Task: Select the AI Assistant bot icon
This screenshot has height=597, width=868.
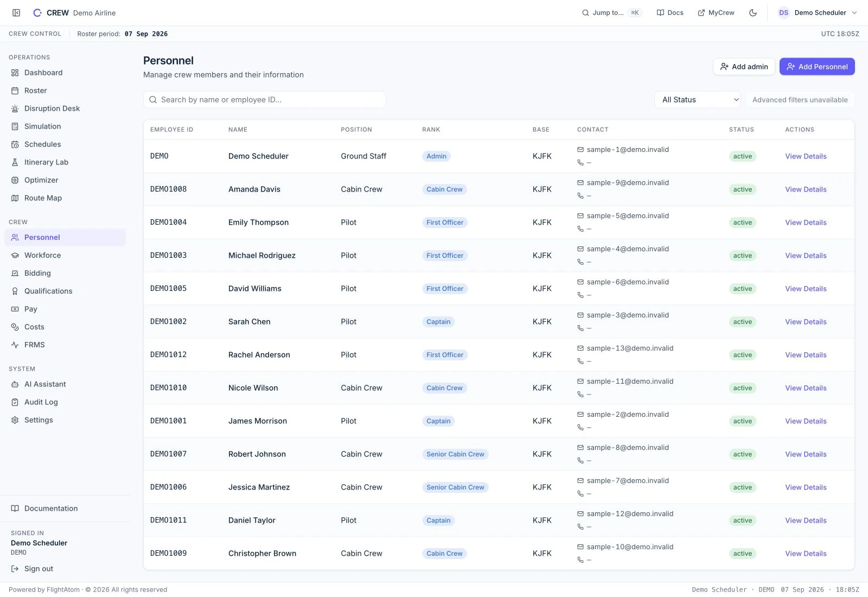Action: point(15,384)
